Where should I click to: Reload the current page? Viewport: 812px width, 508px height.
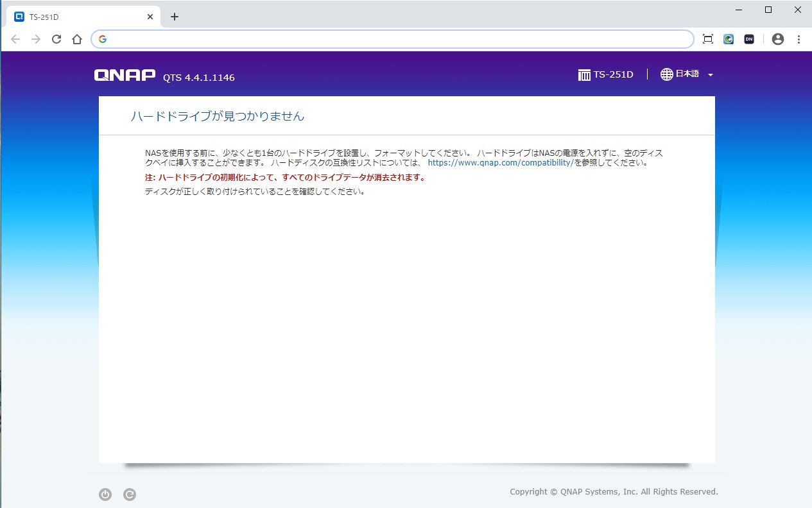56,39
